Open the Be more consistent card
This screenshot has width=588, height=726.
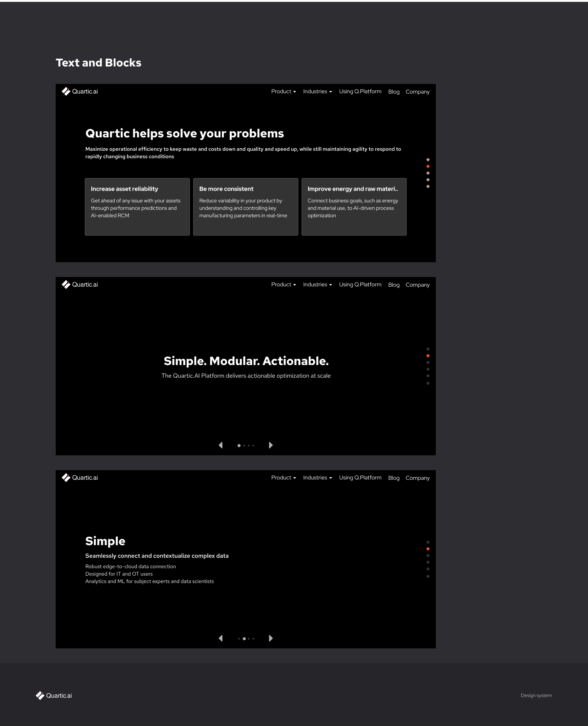246,207
